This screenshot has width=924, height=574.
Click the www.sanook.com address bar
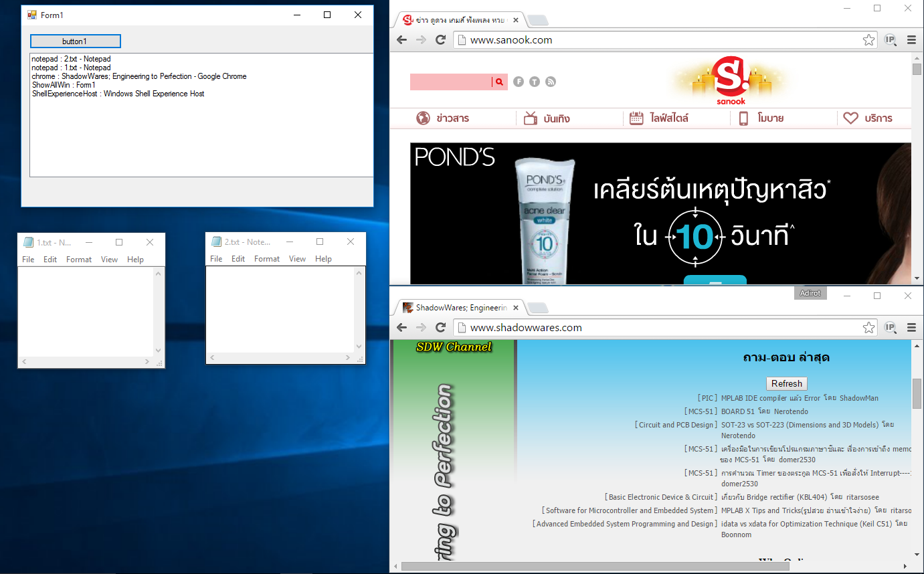666,40
